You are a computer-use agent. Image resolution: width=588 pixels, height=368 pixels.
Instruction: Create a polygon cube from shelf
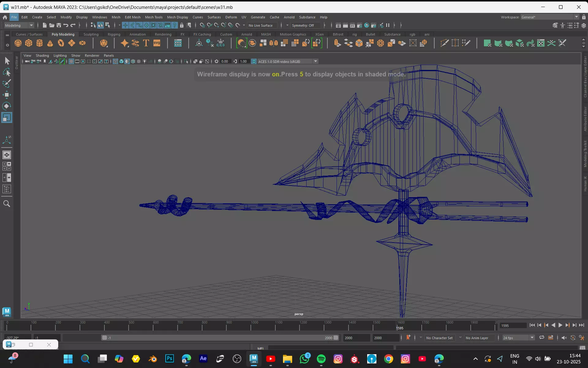[x=29, y=43]
